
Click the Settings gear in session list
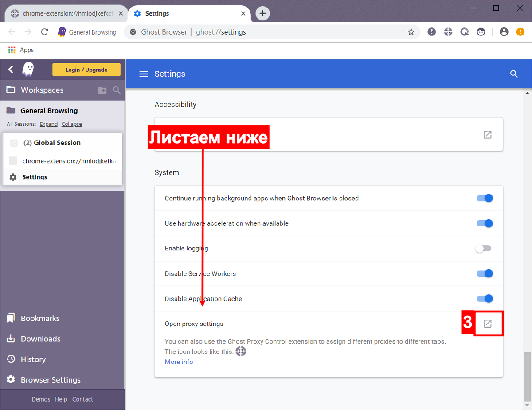pyautogui.click(x=13, y=177)
